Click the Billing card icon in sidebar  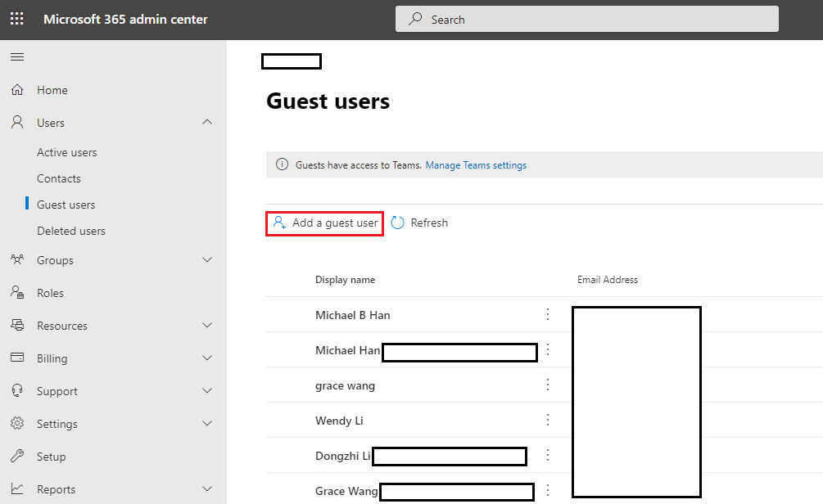[17, 358]
